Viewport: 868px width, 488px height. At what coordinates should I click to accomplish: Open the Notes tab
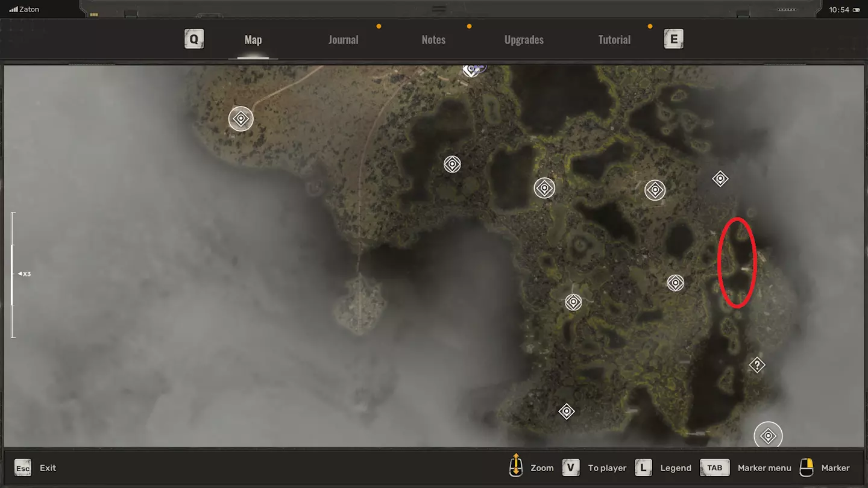pos(433,40)
